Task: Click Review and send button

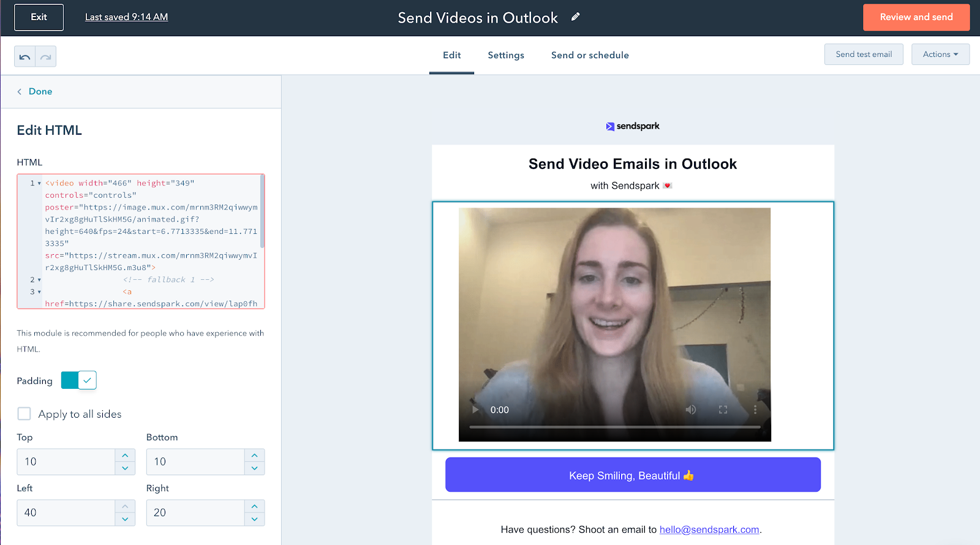Action: pyautogui.click(x=916, y=17)
